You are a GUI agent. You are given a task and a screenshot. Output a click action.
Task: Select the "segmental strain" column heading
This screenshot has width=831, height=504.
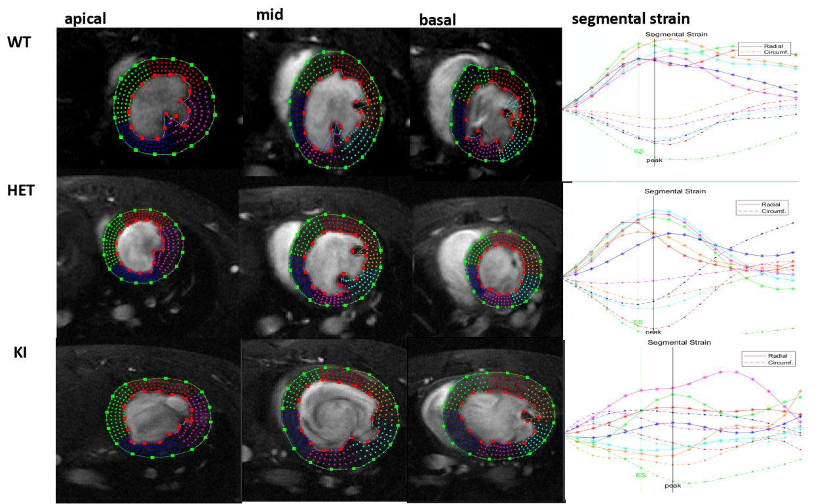630,19
